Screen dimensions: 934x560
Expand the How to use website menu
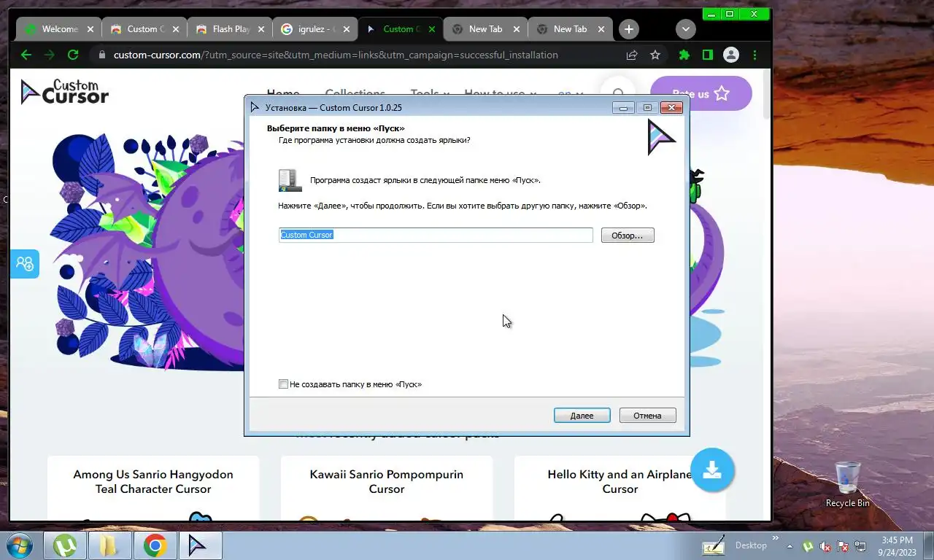pos(500,93)
